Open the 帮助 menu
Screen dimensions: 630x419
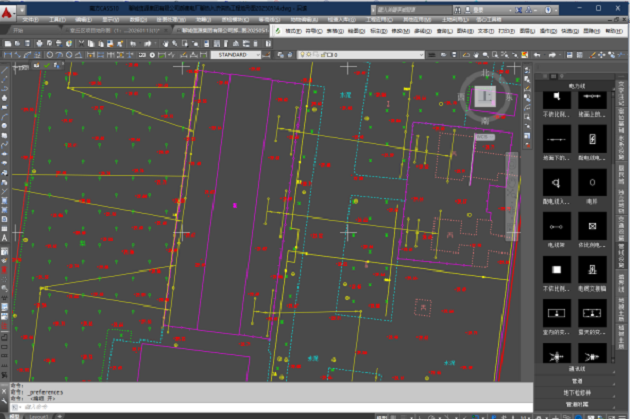click(x=610, y=32)
